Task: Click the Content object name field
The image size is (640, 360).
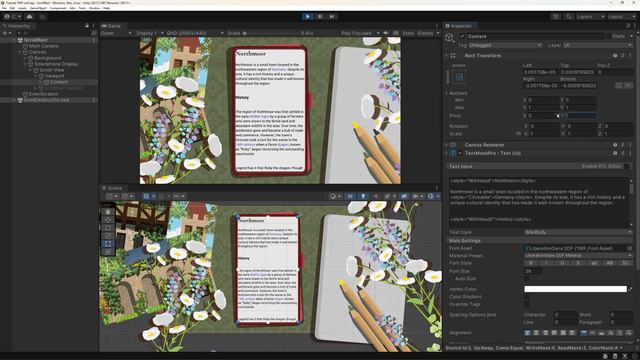Action: pyautogui.click(x=536, y=36)
